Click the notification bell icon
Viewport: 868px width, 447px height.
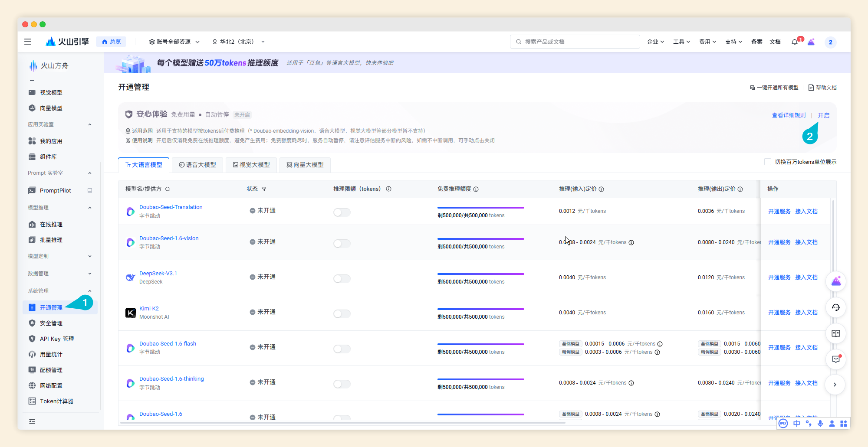tap(794, 42)
